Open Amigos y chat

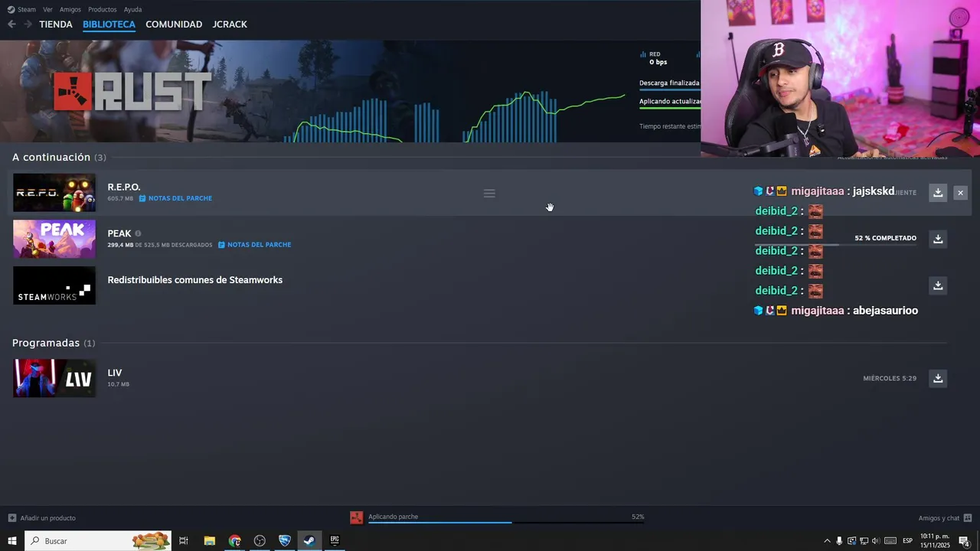pyautogui.click(x=945, y=518)
